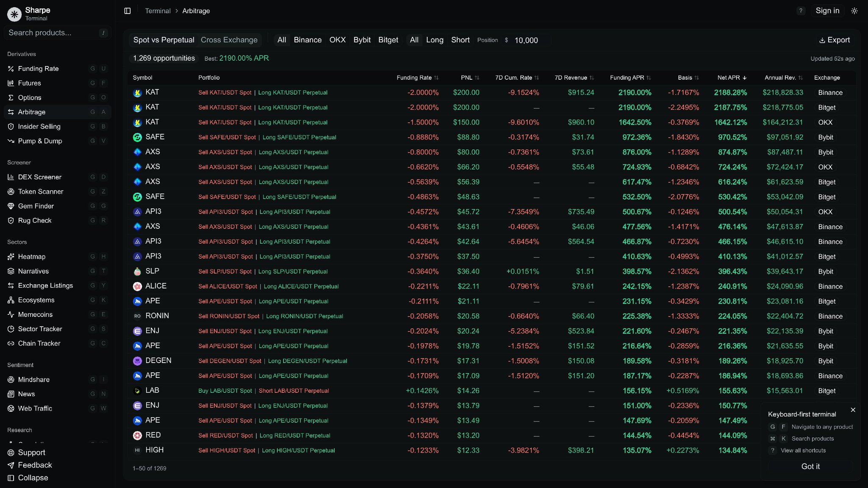Open Pump & Dump in the sidebar
Image resolution: width=868 pixels, height=488 pixels.
click(40, 141)
